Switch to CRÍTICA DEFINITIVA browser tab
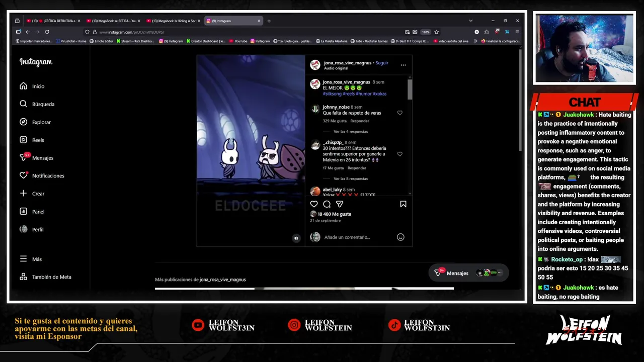 [53, 21]
